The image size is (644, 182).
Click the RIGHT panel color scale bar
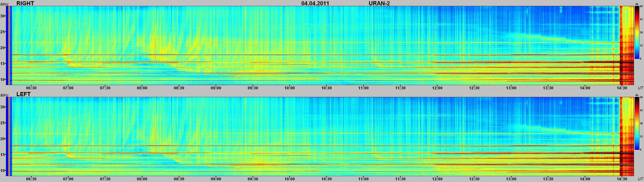click(x=637, y=33)
